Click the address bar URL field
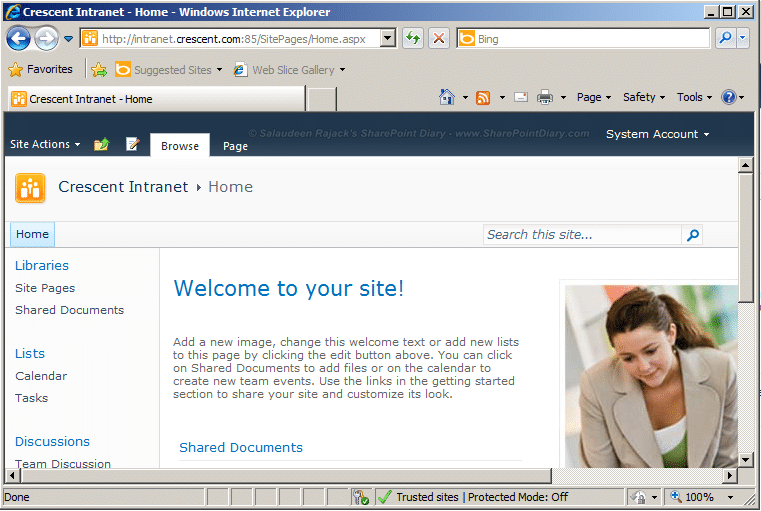Screen dimensions: 761x511 [231, 39]
